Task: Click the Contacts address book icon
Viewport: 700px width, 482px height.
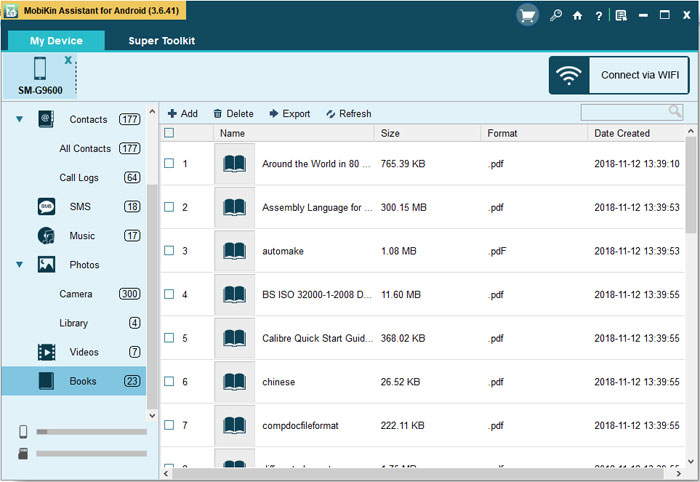Action: (x=46, y=119)
